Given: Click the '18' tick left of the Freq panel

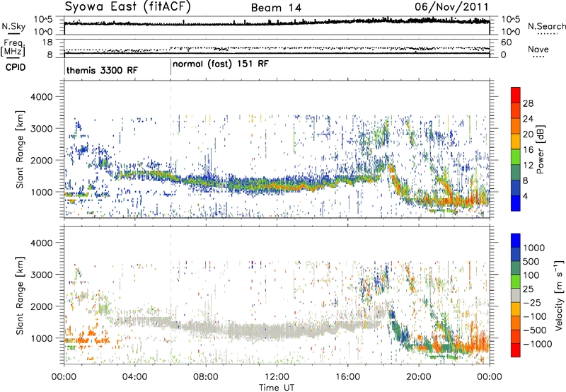Looking at the screenshot, I should (x=47, y=42).
